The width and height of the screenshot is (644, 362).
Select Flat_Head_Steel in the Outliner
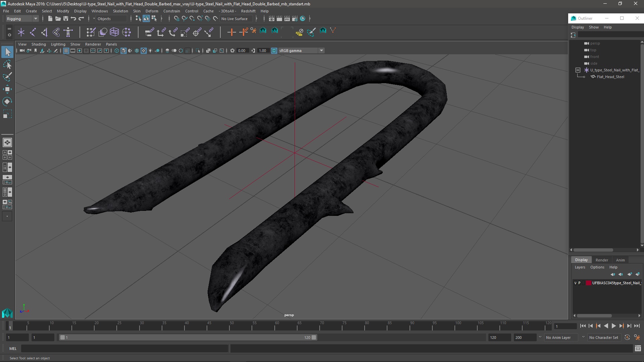[x=610, y=77]
